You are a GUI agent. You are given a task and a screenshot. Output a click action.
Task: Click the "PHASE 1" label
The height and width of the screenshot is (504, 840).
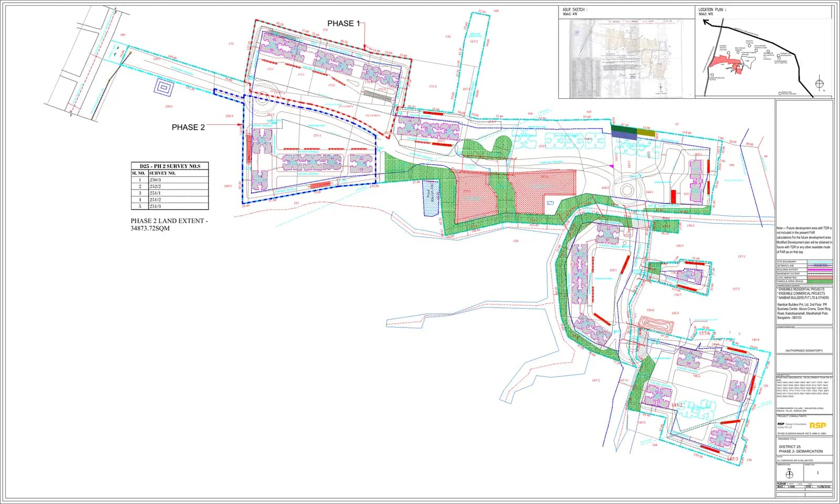[x=344, y=24]
